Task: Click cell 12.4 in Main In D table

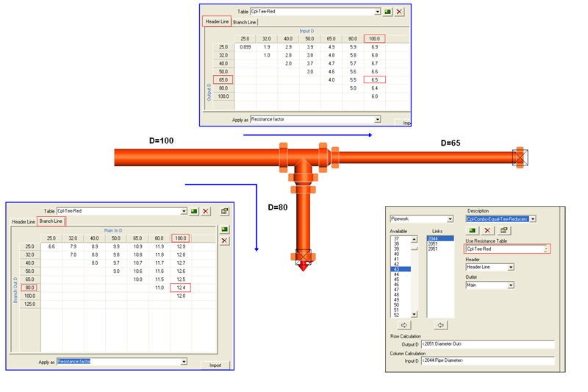Action: click(181, 288)
